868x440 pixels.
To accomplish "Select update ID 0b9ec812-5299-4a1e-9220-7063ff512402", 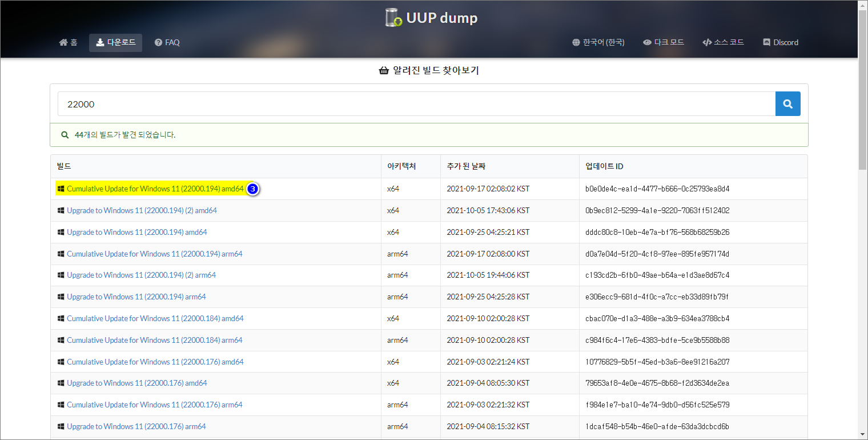I will click(657, 210).
